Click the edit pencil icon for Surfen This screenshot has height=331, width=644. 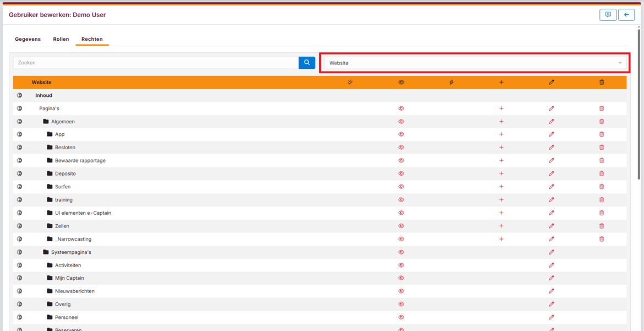(552, 187)
